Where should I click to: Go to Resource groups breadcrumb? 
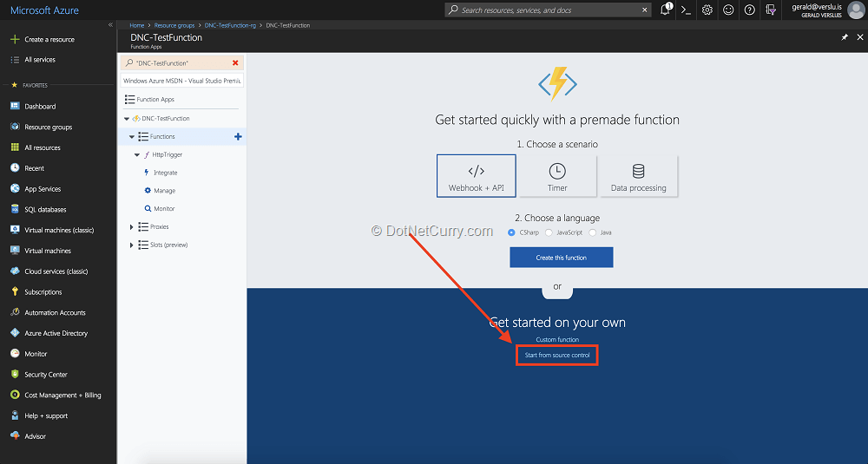(174, 25)
